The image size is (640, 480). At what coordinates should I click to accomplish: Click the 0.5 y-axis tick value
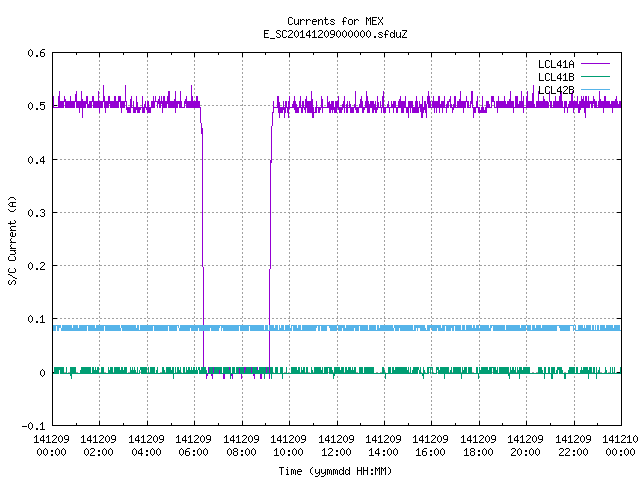pos(36,106)
